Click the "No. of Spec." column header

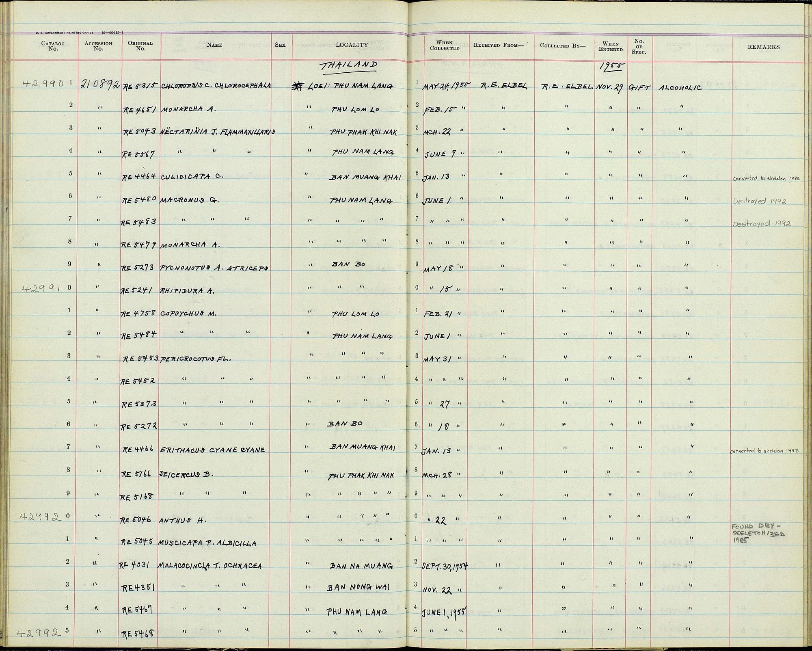[x=639, y=46]
